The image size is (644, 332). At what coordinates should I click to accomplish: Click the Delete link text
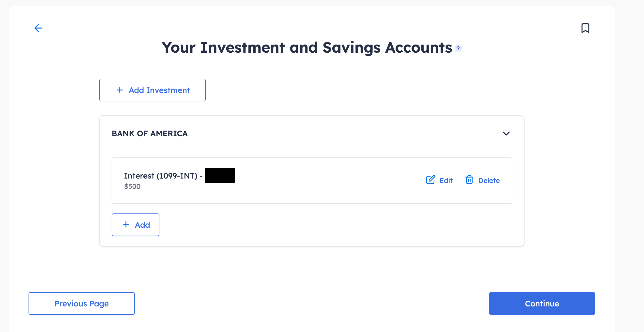[489, 181]
